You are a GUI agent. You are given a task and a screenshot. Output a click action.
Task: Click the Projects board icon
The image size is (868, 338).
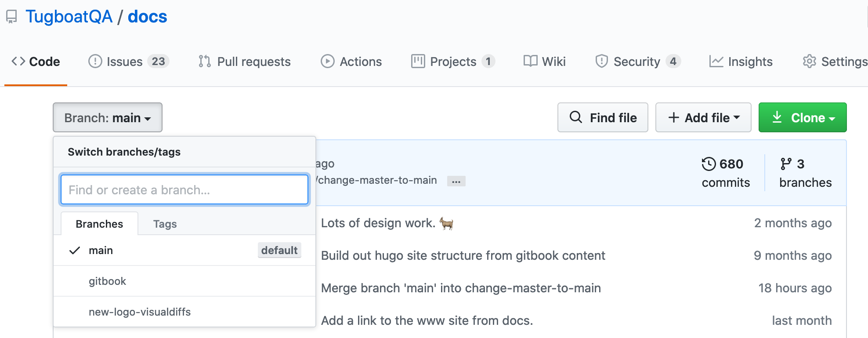[418, 62]
